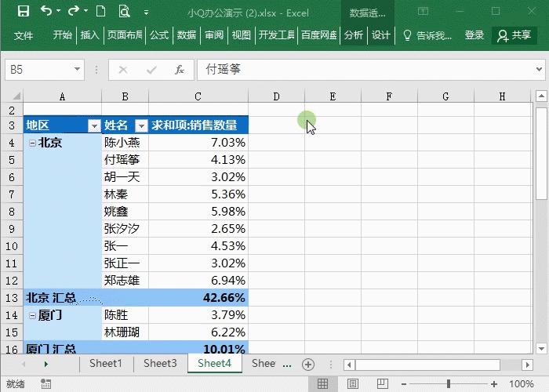This screenshot has width=549, height=392.
Task: Open the 姓名 filter dropdown
Action: tap(141, 125)
